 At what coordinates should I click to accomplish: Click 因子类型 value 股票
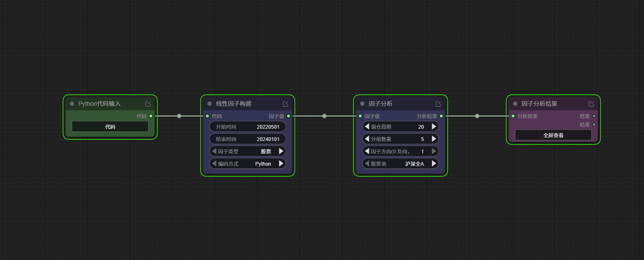[x=266, y=151]
